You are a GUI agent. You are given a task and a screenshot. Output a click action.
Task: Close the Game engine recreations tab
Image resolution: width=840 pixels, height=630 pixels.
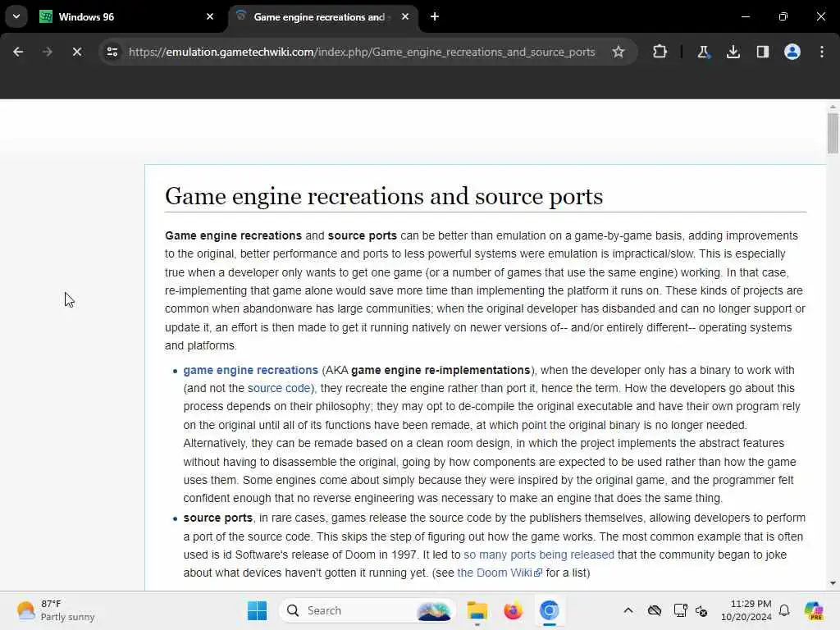pyautogui.click(x=405, y=16)
